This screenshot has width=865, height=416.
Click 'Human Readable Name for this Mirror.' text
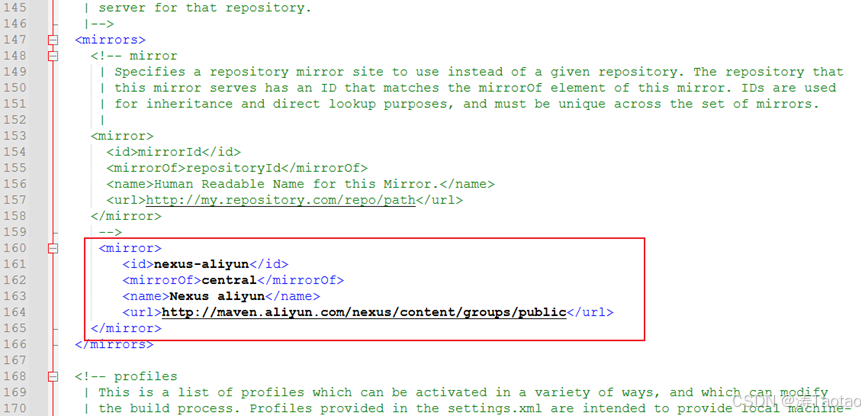(x=296, y=184)
